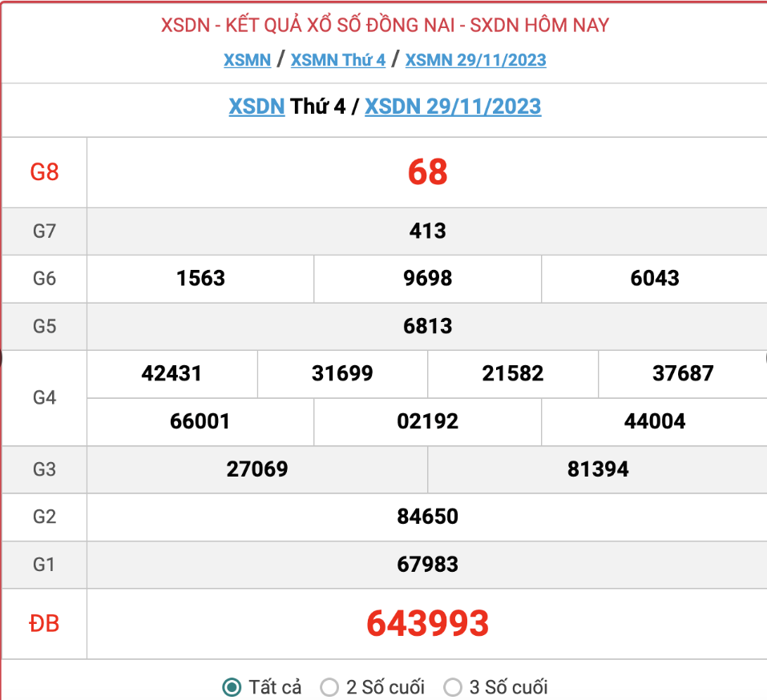
Task: Select the G8 prize number 68
Action: pyautogui.click(x=427, y=172)
